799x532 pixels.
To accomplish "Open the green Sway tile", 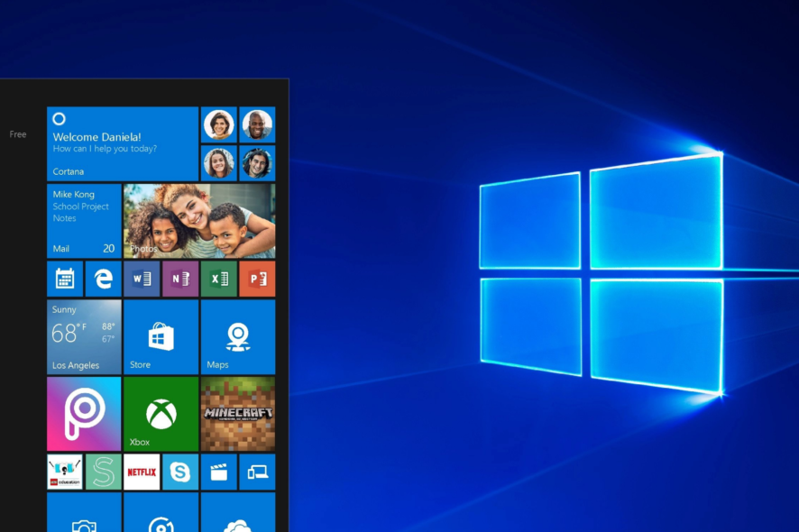I will pos(104,472).
